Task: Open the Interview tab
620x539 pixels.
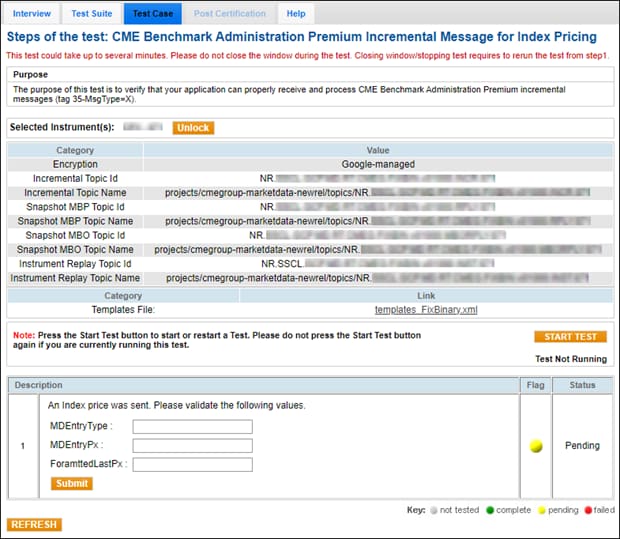Action: [32, 14]
